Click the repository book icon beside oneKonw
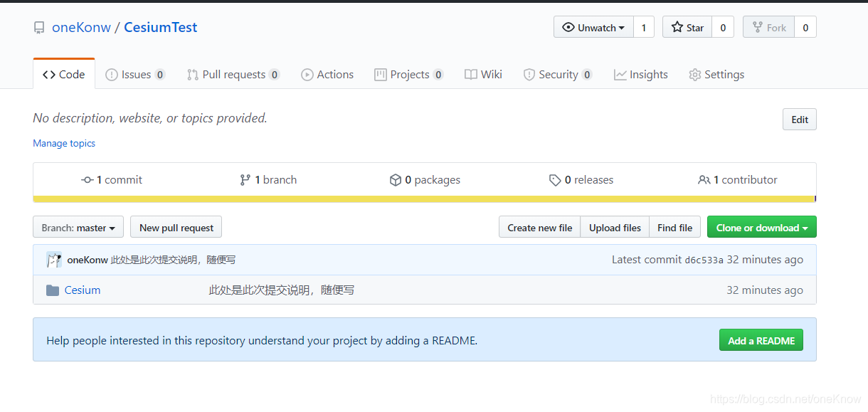 [x=39, y=28]
